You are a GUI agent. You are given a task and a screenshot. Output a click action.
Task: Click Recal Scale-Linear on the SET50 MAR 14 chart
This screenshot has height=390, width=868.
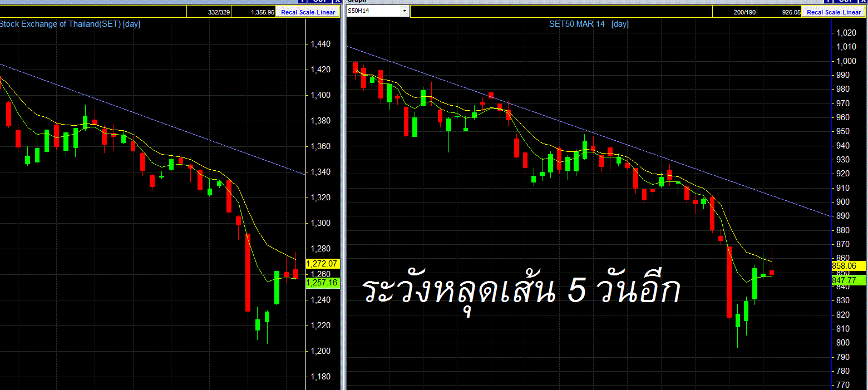click(834, 12)
